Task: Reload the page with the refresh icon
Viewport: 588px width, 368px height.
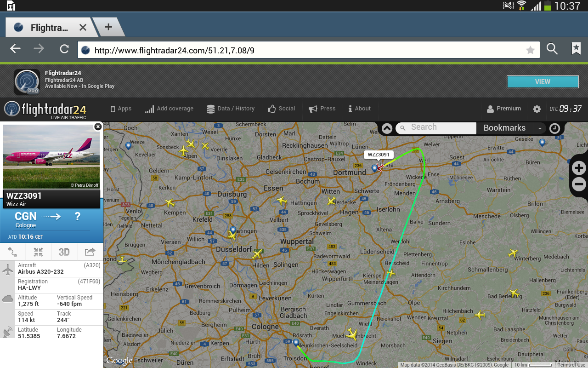Action: point(64,49)
